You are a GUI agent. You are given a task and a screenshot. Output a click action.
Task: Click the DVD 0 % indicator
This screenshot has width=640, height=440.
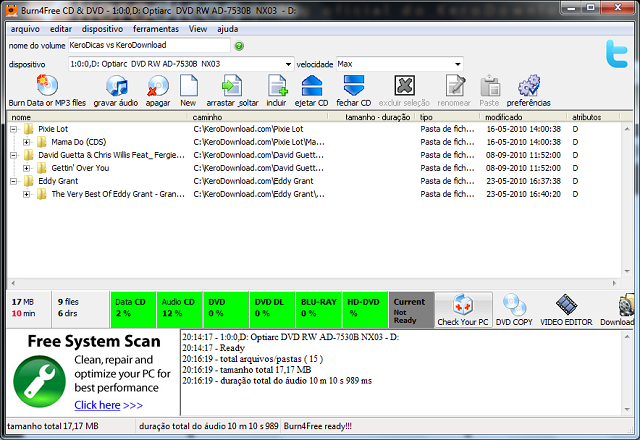click(x=226, y=309)
